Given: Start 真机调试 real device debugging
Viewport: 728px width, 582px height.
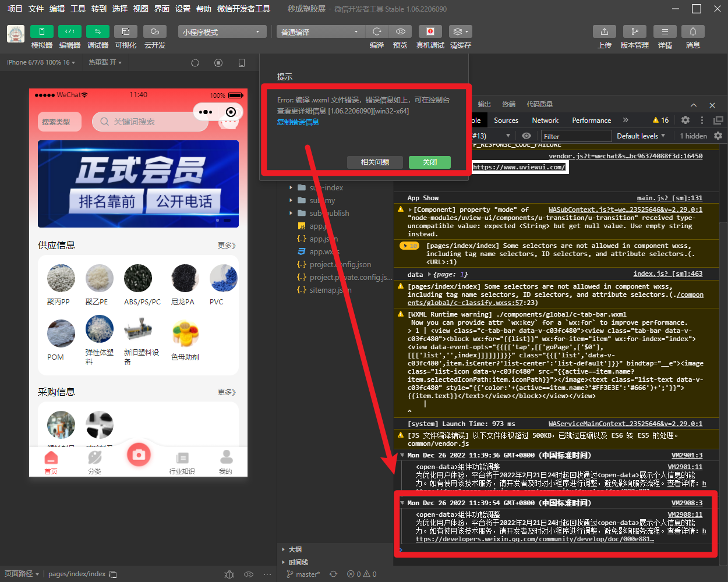Looking at the screenshot, I should pos(430,31).
